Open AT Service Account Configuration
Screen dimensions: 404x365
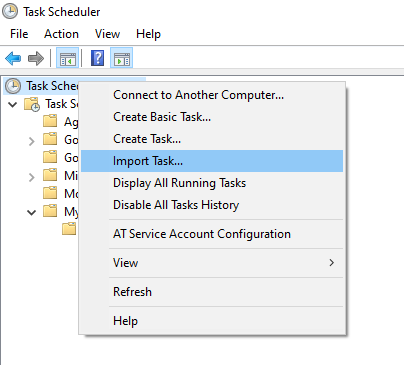point(212,234)
